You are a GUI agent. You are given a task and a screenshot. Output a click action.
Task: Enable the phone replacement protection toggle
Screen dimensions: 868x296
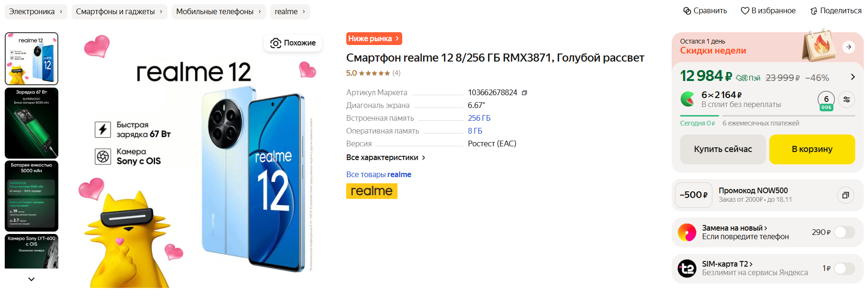click(x=844, y=233)
